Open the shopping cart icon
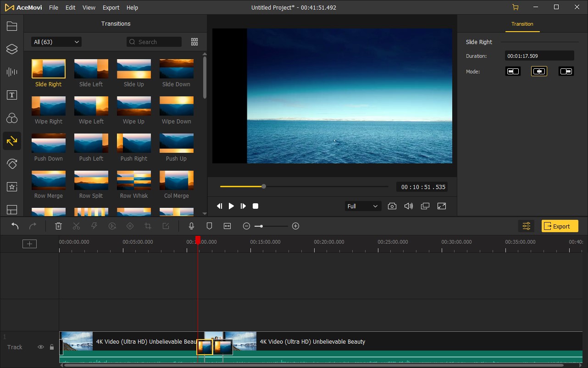 (516, 7)
